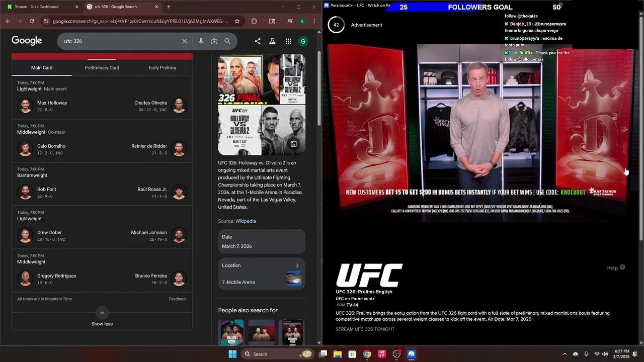
Task: Click the Chrome address bar URL
Action: click(x=140, y=21)
